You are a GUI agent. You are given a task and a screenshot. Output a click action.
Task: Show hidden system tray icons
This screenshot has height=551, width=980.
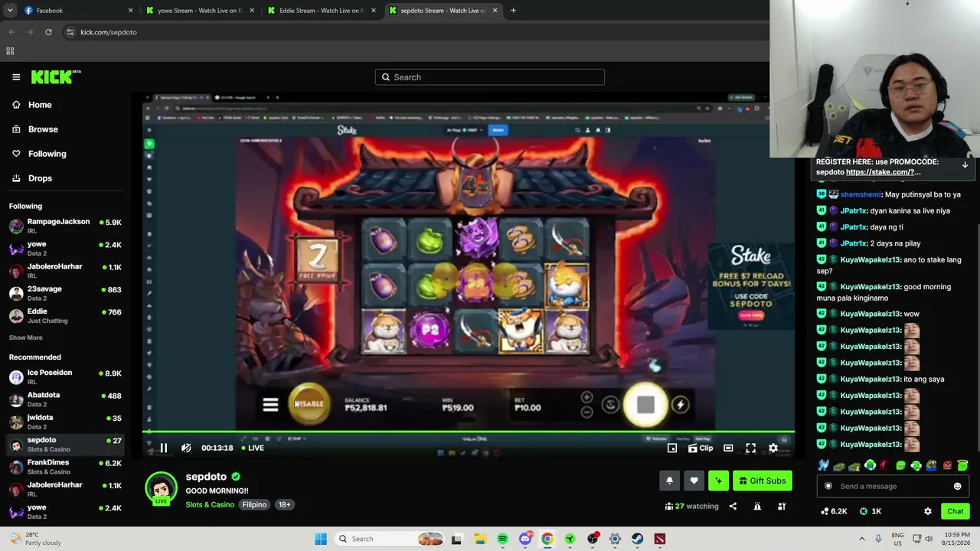coord(861,539)
